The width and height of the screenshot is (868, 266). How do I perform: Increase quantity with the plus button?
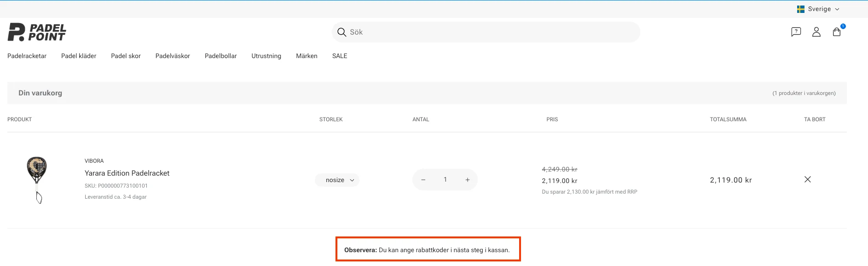(x=468, y=180)
